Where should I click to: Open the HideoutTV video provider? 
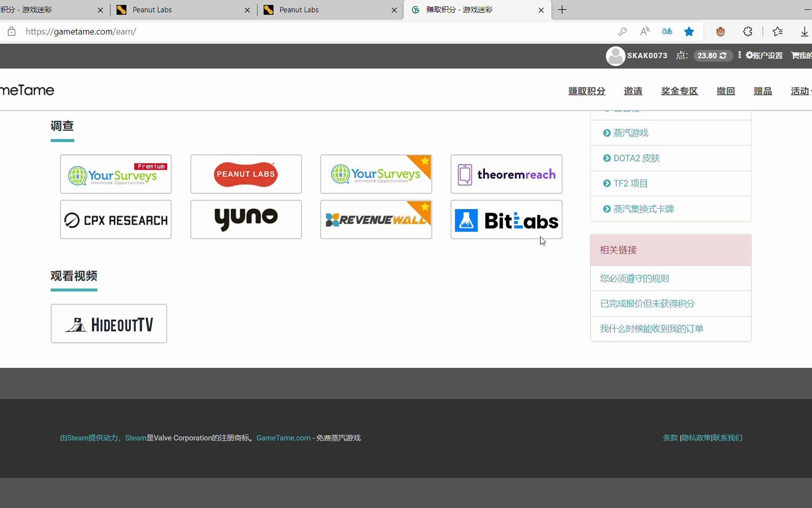(109, 323)
